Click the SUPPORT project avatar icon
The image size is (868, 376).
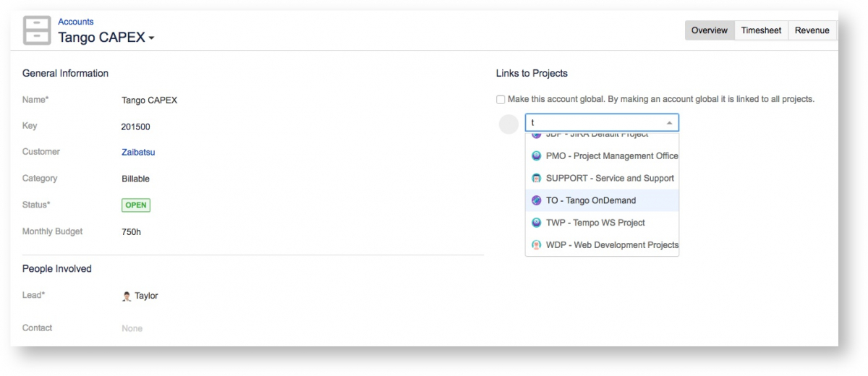tap(536, 178)
